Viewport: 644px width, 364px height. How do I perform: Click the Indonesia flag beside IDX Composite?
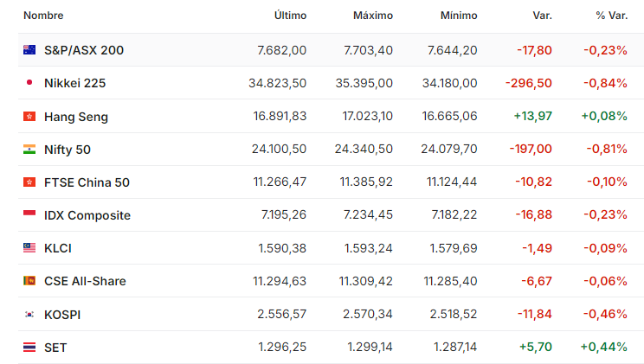[x=29, y=214]
